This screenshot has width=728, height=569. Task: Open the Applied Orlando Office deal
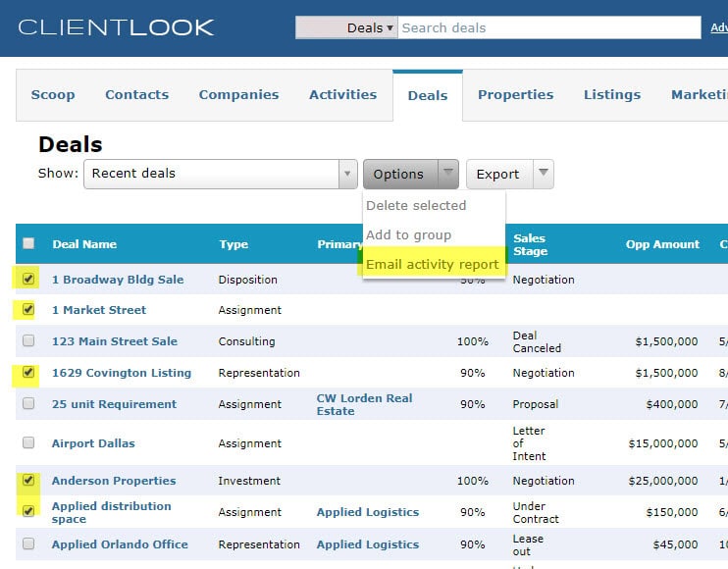(x=120, y=544)
